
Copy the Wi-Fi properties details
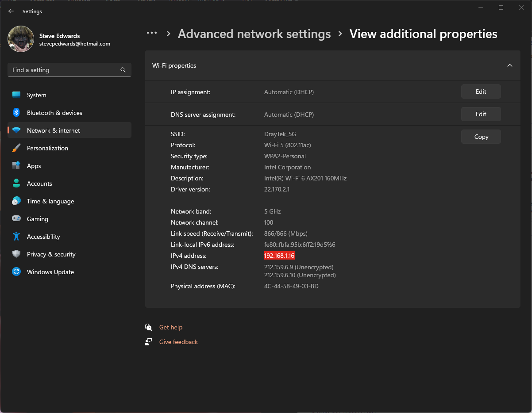[481, 137]
